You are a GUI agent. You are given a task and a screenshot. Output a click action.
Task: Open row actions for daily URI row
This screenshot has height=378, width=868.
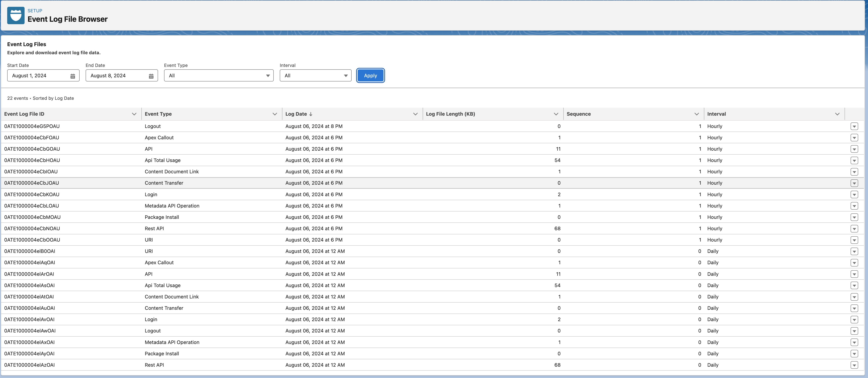point(854,251)
